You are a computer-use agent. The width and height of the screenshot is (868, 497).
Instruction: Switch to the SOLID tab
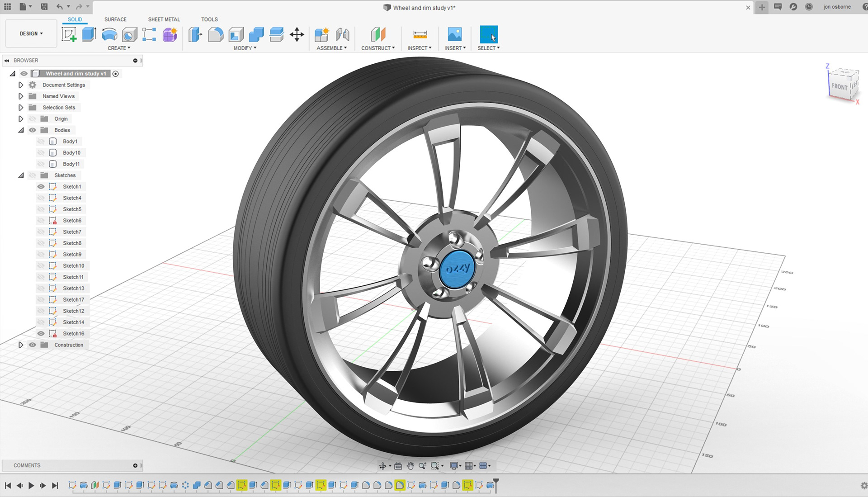point(75,19)
